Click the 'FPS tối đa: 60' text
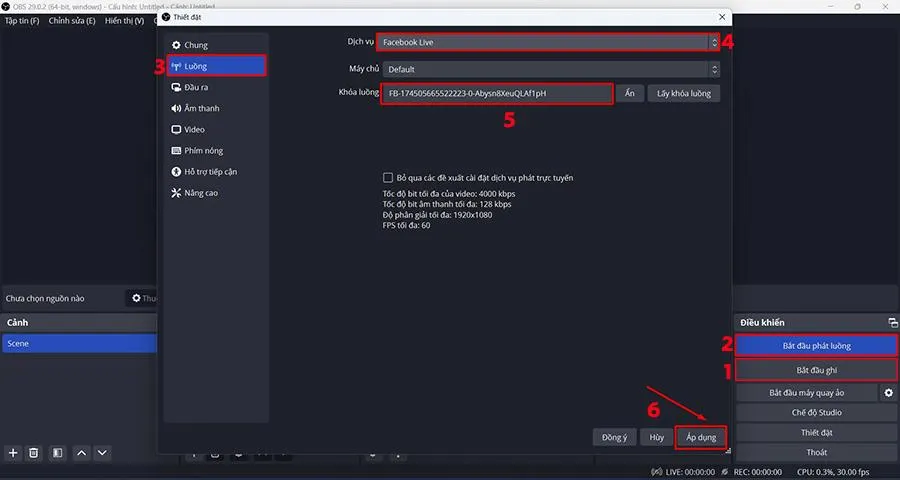 click(406, 226)
